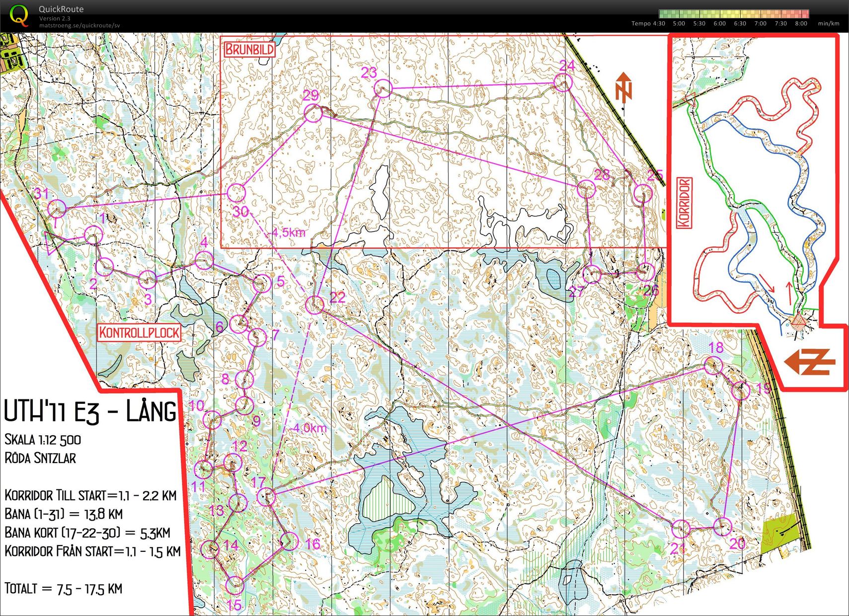Click the min/km unit label

point(829,23)
